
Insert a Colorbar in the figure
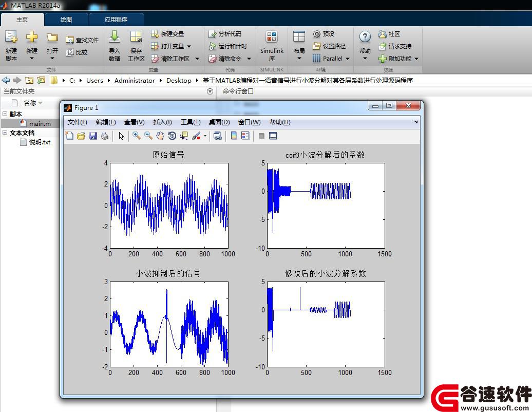pyautogui.click(x=234, y=136)
